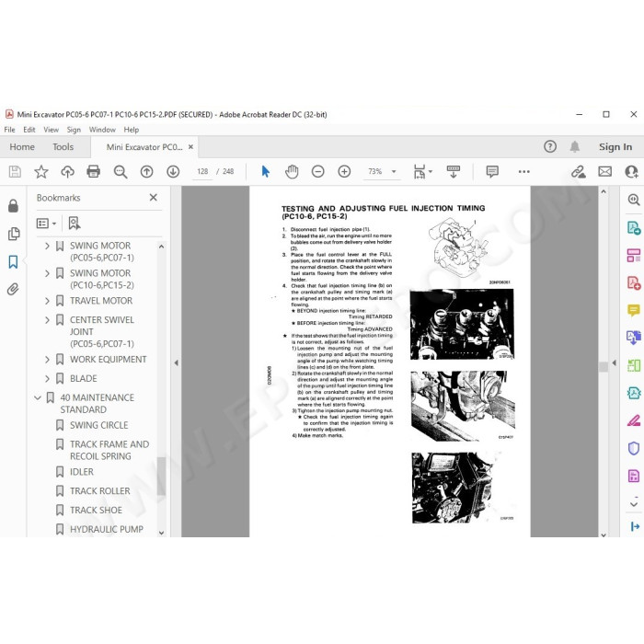Click the page number field
Viewport: 644px width, 644px height.
[202, 171]
